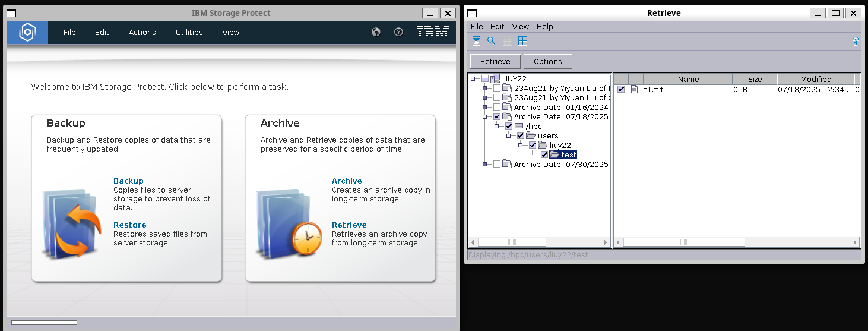Screen dimensions: 868x331
Task: Click the open folder icon beside test
Action: point(555,155)
